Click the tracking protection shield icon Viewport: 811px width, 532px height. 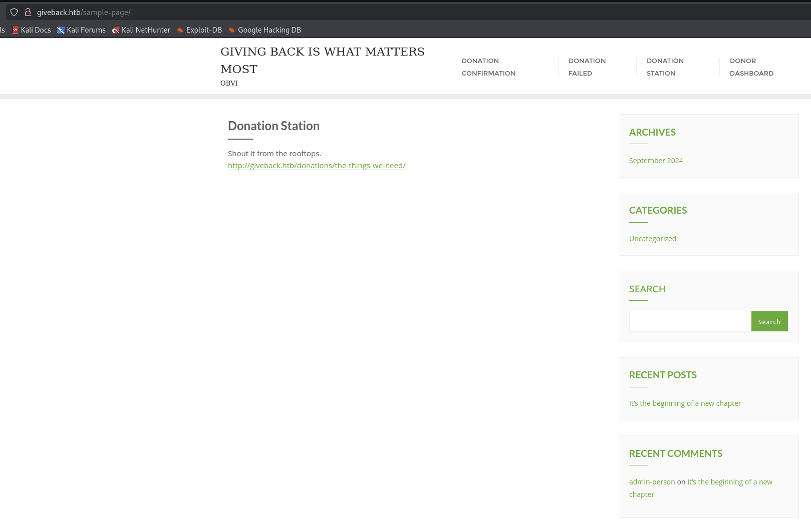[x=14, y=12]
